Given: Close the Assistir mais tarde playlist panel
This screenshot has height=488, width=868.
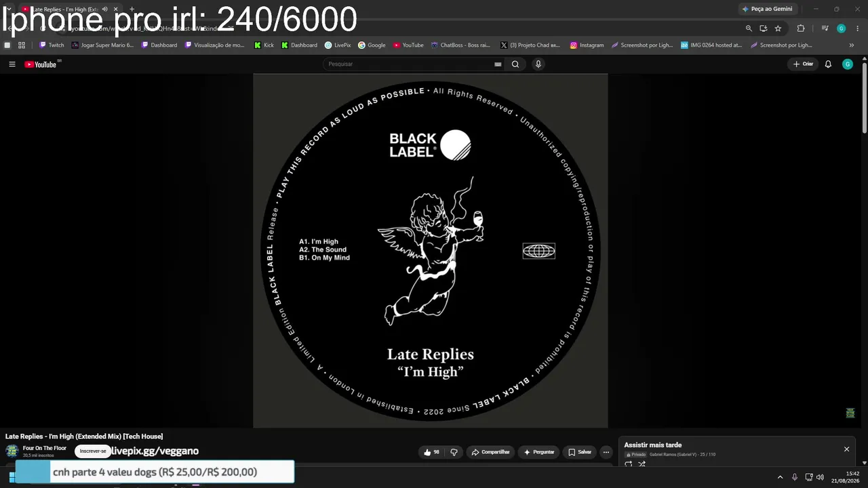Looking at the screenshot, I should [846, 449].
